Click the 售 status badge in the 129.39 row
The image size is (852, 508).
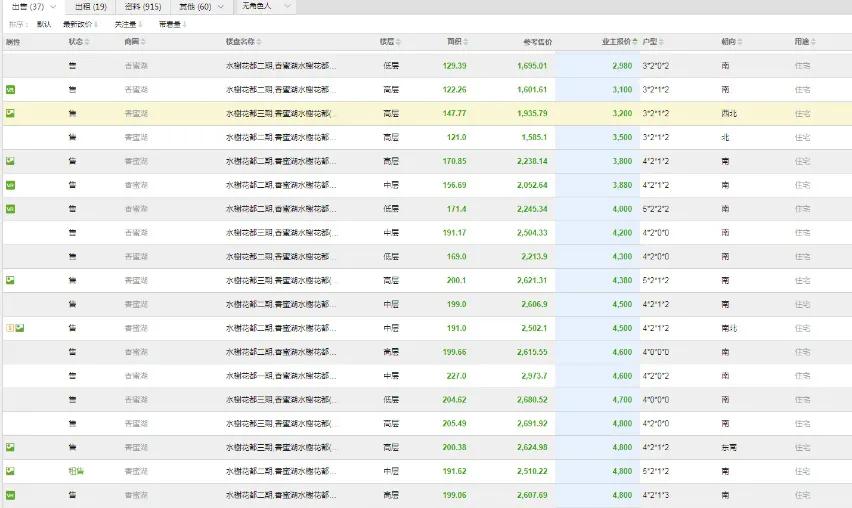72,66
